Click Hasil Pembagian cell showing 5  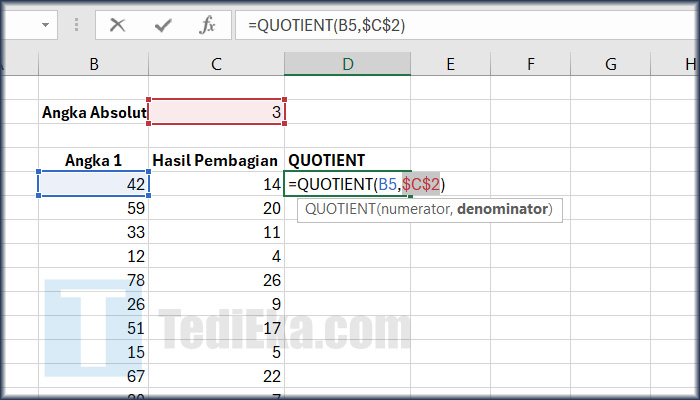[x=217, y=352]
